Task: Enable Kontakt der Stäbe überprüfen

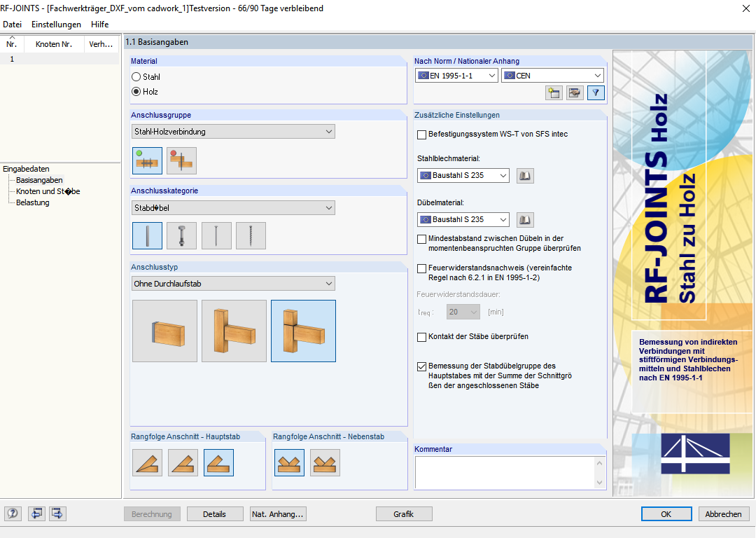Action: [x=422, y=337]
